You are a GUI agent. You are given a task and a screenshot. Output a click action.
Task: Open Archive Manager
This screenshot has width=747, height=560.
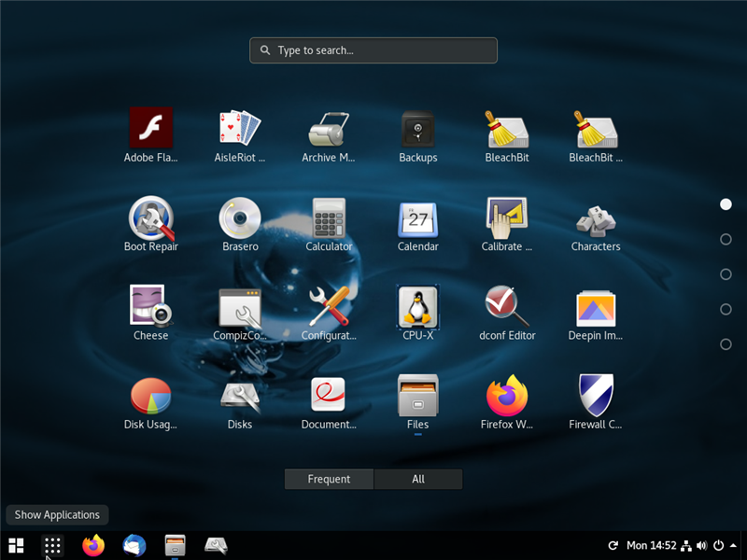(329, 135)
